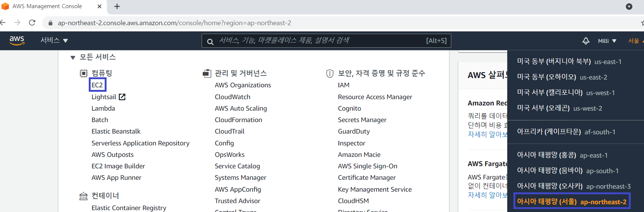Open Key Management Service
The height and width of the screenshot is (212, 644).
tap(375, 189)
